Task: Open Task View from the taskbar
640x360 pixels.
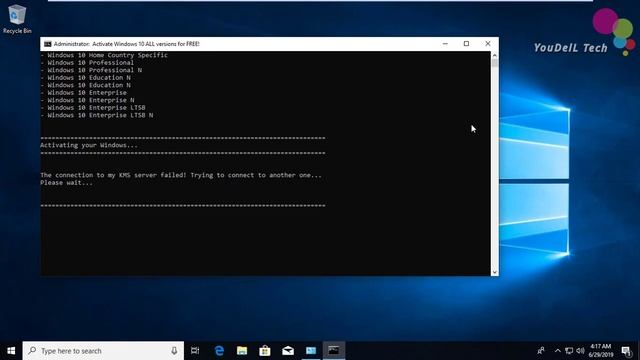Action: pyautogui.click(x=195, y=351)
